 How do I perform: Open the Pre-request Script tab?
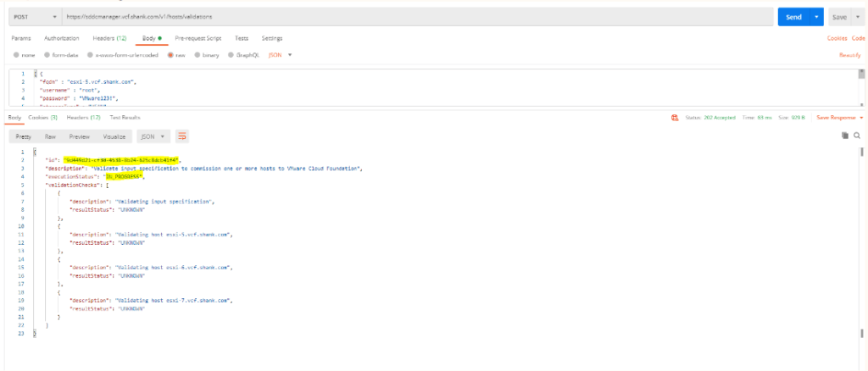click(200, 38)
